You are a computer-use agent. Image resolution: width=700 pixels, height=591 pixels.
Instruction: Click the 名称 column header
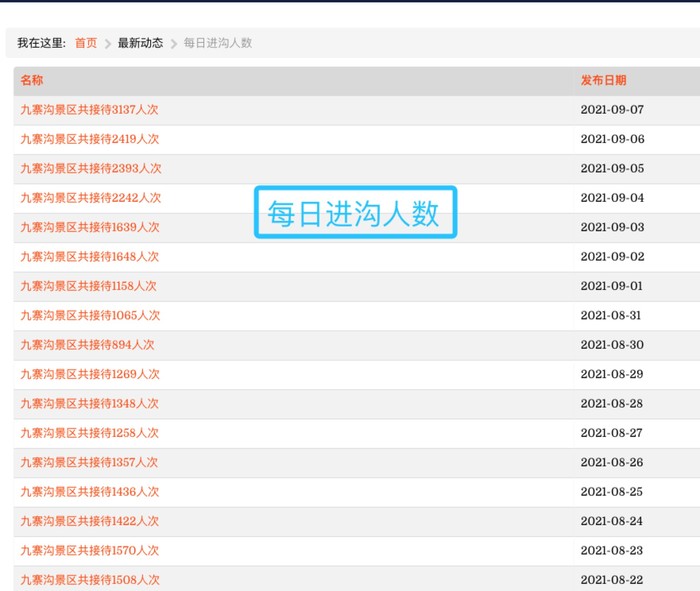click(32, 80)
